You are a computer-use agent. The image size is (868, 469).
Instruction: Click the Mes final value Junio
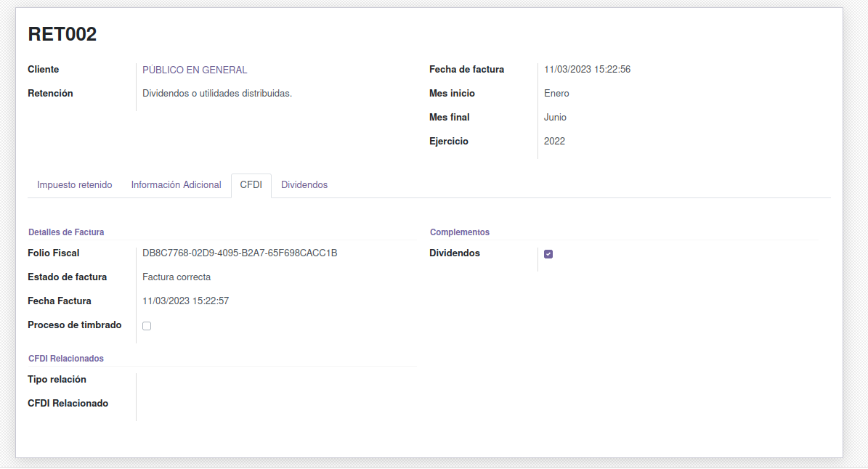(555, 118)
